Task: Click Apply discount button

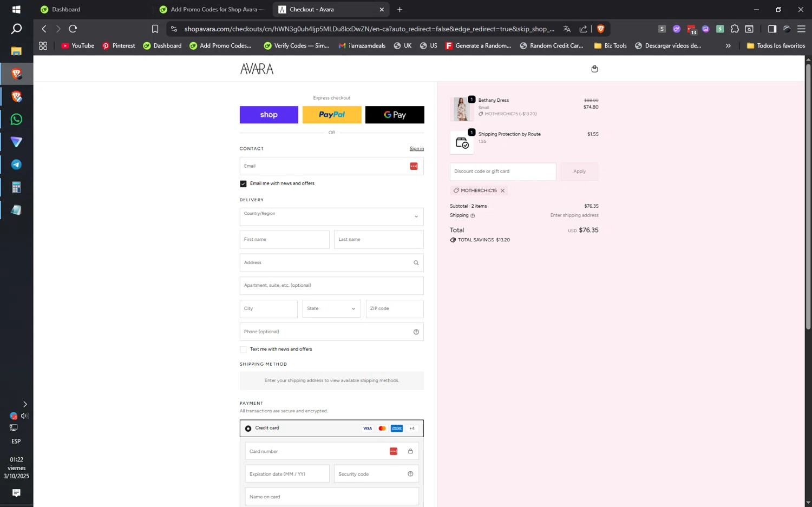Action: coord(579,172)
